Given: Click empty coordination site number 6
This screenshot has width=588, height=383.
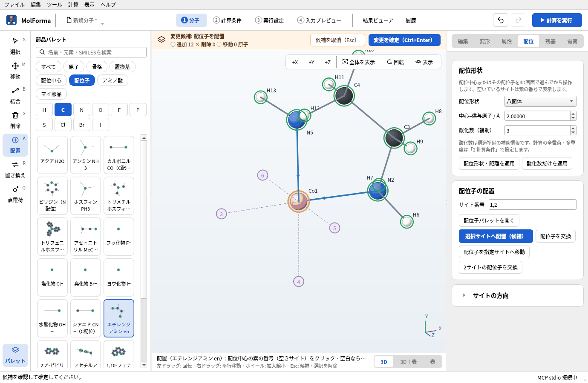Looking at the screenshot, I should click(x=262, y=175).
